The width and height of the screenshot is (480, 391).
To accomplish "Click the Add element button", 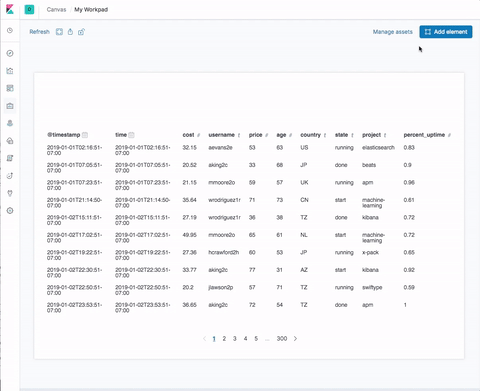I will [x=446, y=32].
